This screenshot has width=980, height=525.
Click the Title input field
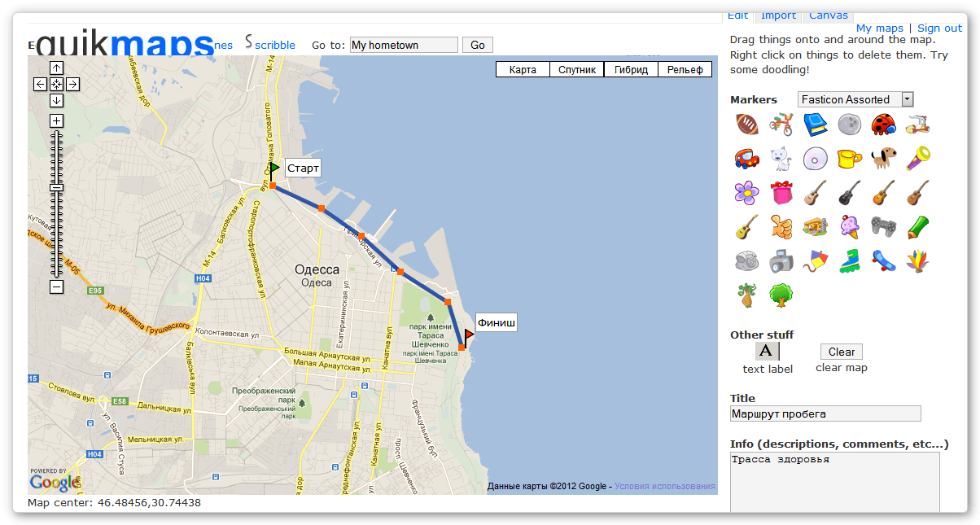tap(825, 413)
